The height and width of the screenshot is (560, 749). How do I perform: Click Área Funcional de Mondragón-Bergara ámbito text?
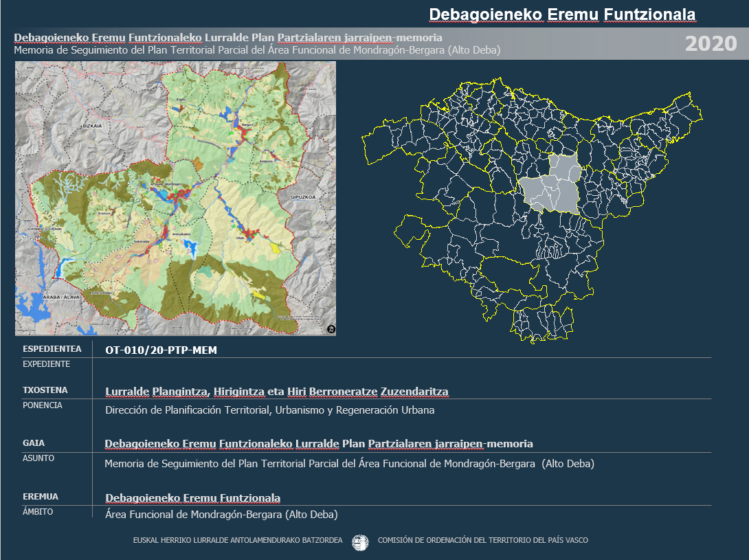pos(221,514)
